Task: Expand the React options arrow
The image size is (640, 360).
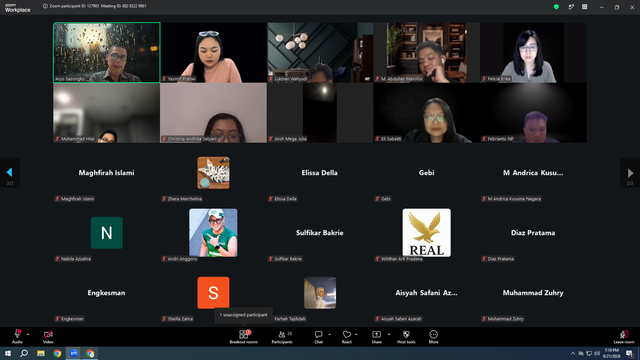Action: click(356, 334)
